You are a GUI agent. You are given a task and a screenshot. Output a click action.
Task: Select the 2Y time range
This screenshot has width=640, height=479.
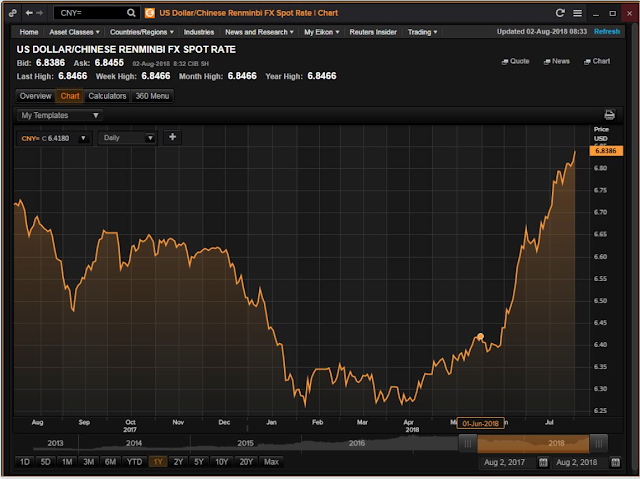pyautogui.click(x=178, y=462)
